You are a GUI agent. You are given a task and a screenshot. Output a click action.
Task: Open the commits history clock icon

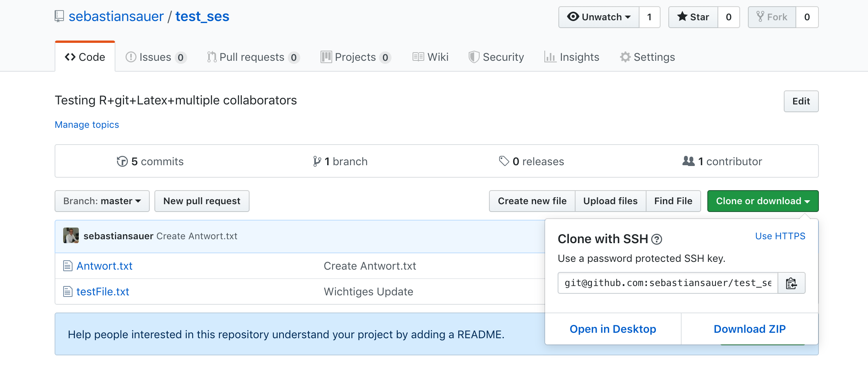[x=122, y=161]
